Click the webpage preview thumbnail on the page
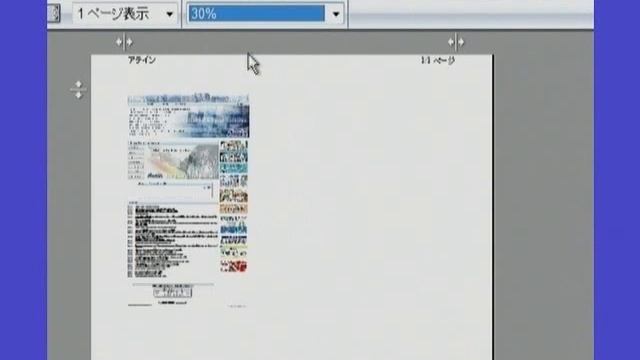Image resolution: width=640 pixels, height=360 pixels. click(x=188, y=200)
